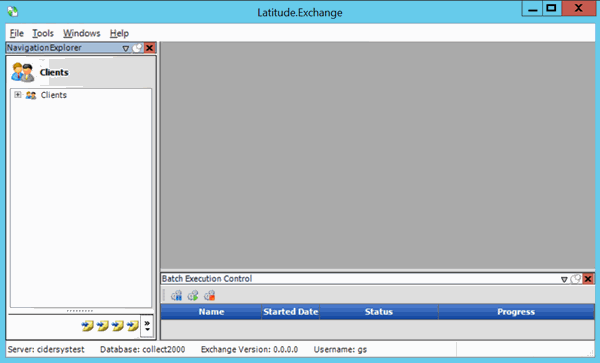This screenshot has width=600, height=363.
Task: Minimize the Latitude.Exchange window
Action: click(x=532, y=9)
